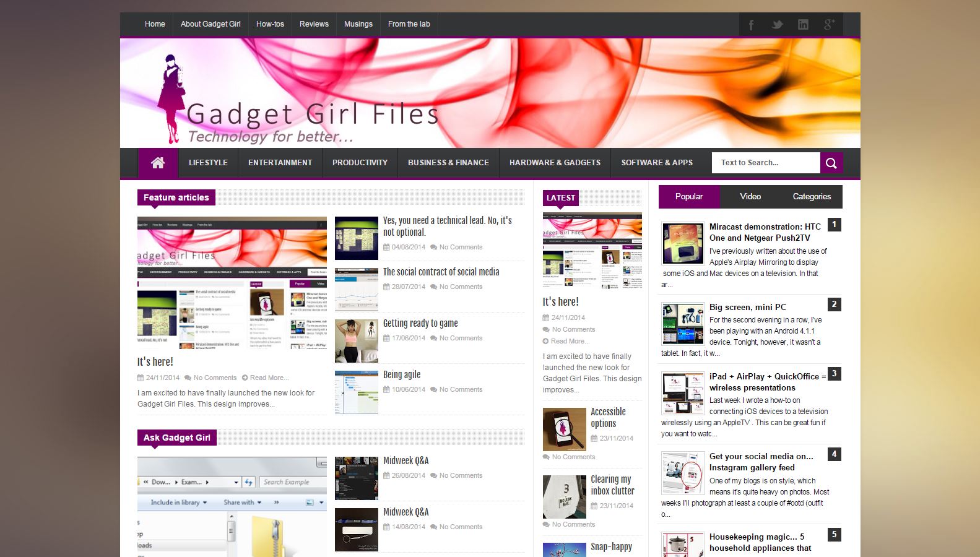Click the purple home icon in the category bar

tap(158, 163)
